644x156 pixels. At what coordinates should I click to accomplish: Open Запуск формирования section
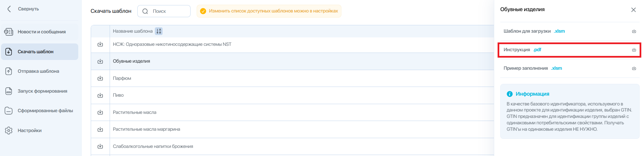click(x=39, y=91)
